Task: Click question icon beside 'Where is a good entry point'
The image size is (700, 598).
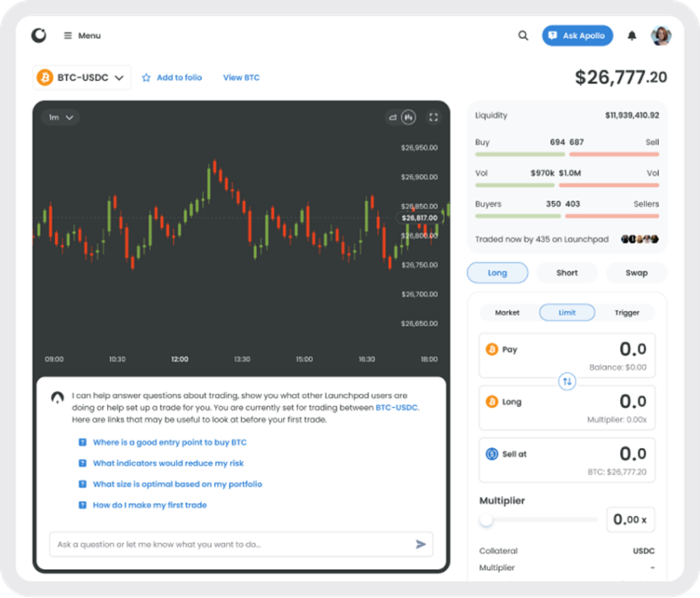Action: [x=82, y=442]
